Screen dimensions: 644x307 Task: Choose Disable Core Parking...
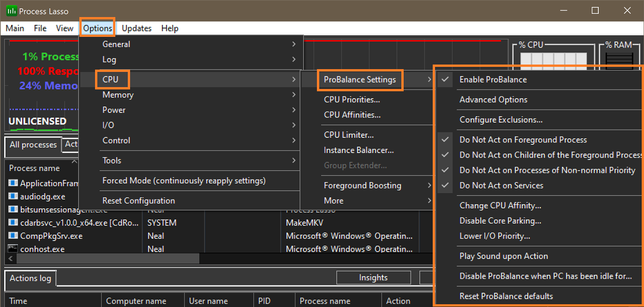pyautogui.click(x=500, y=221)
